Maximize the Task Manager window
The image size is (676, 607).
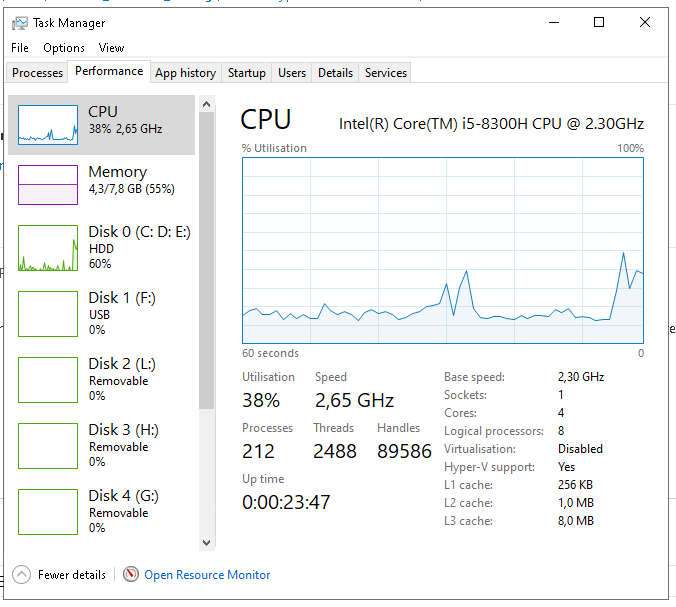(x=599, y=22)
